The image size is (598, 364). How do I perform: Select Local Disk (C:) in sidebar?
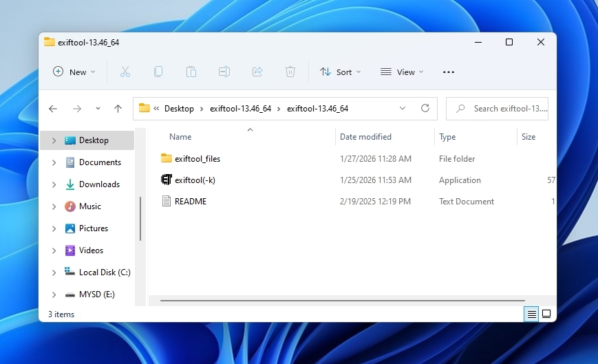coord(105,272)
